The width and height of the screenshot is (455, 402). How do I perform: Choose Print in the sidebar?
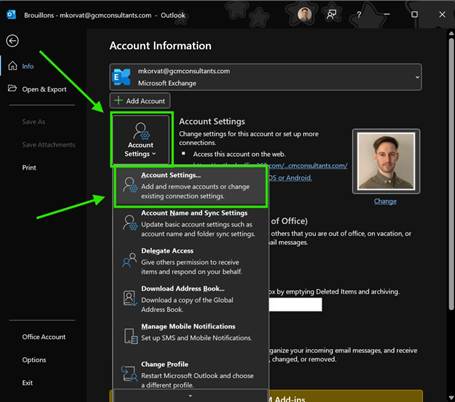pos(29,168)
